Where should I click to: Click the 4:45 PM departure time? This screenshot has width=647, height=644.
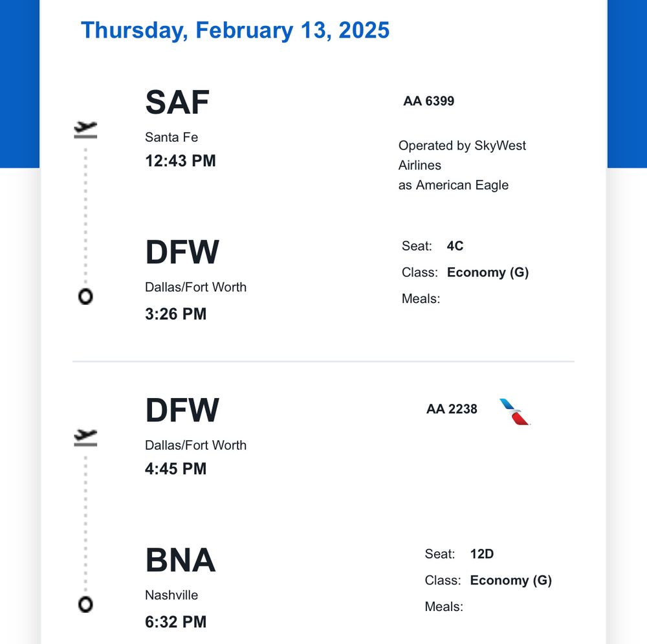pos(175,469)
